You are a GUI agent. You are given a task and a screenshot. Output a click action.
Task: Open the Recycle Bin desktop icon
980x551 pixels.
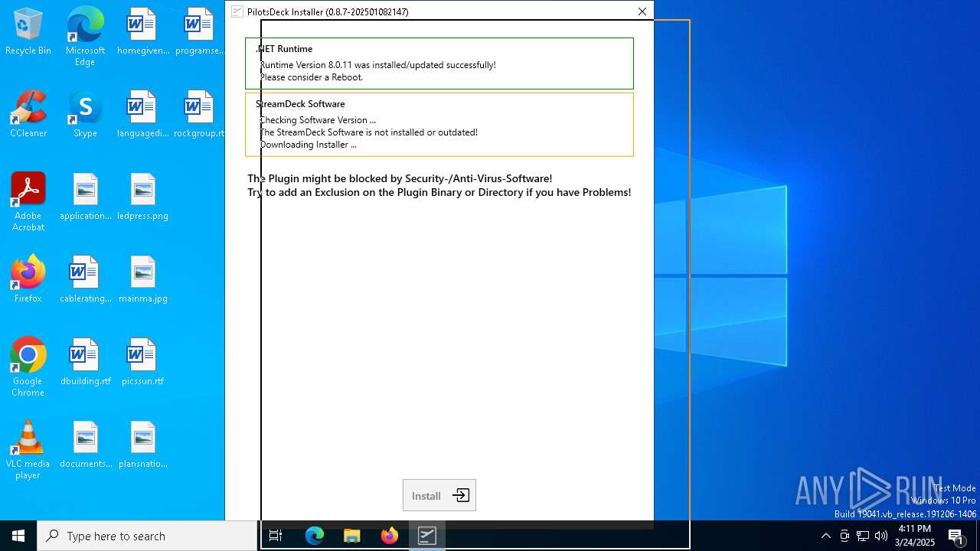(28, 32)
